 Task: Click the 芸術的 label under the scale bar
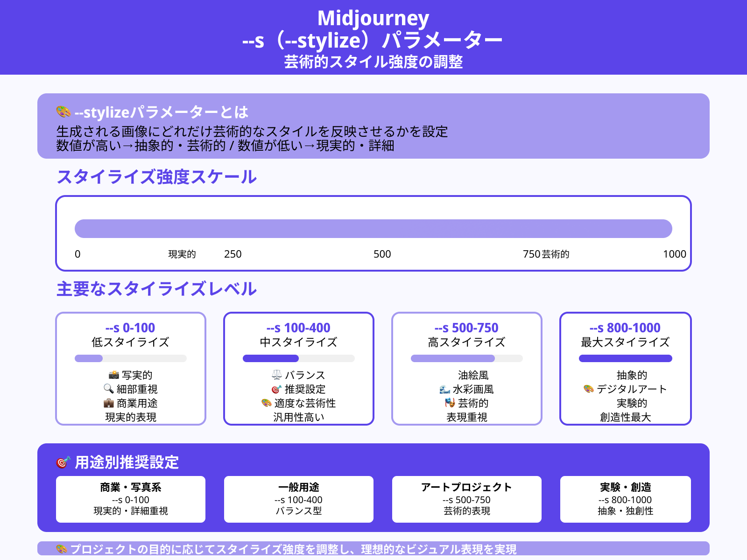[556, 254]
